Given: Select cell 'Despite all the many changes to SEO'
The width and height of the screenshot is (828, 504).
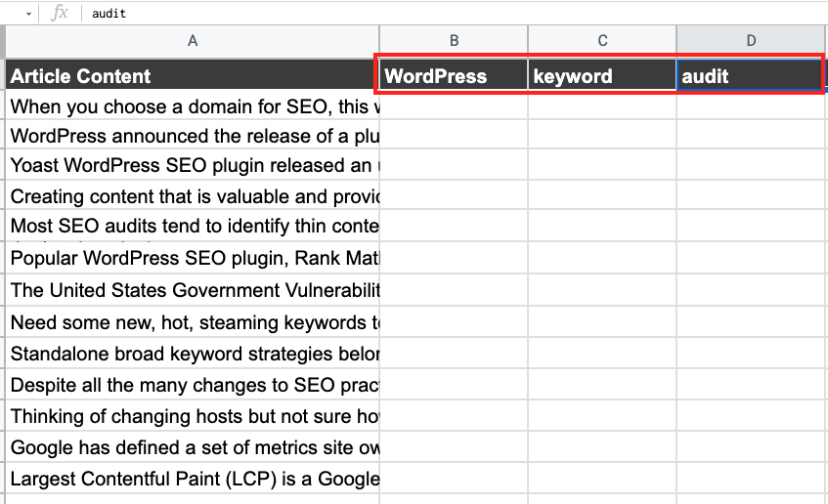Looking at the screenshot, I should (193, 384).
